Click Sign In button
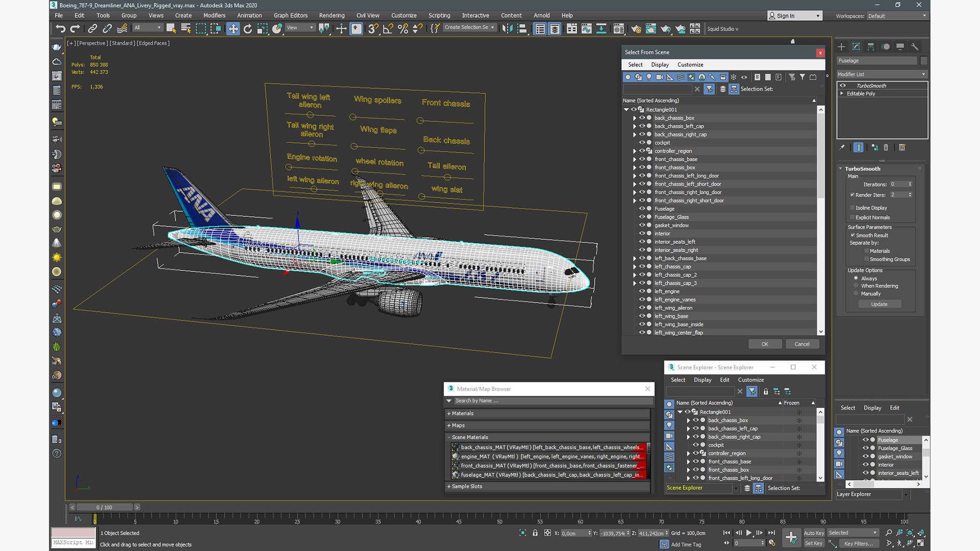980x551 pixels. (795, 16)
